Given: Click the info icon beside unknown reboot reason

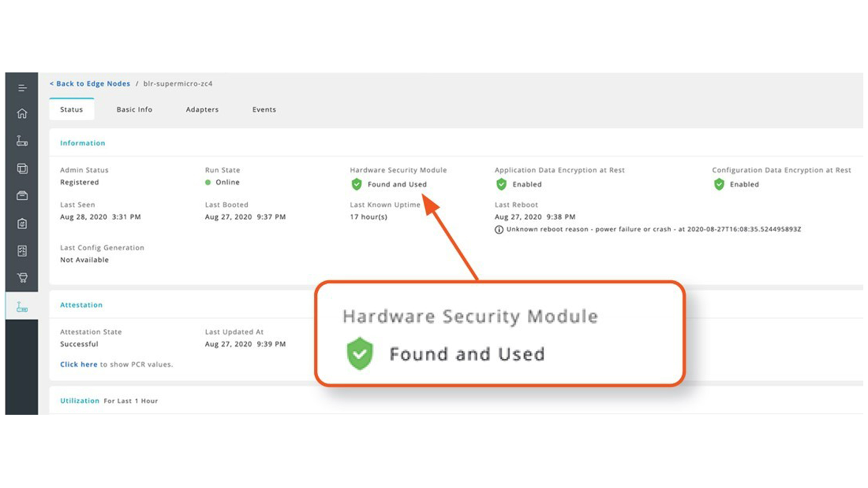Looking at the screenshot, I should tap(499, 229).
